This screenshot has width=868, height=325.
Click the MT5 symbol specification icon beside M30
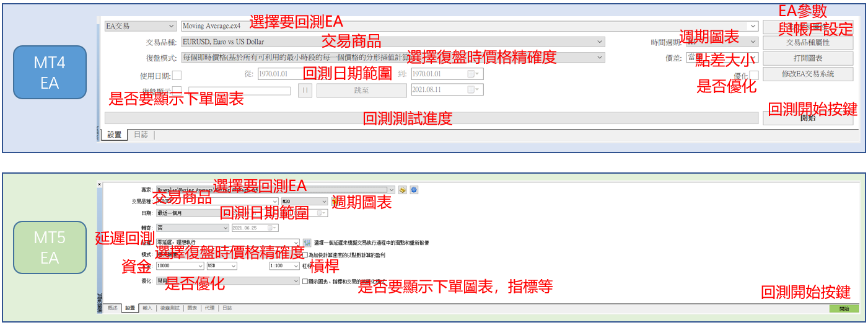coord(335,202)
